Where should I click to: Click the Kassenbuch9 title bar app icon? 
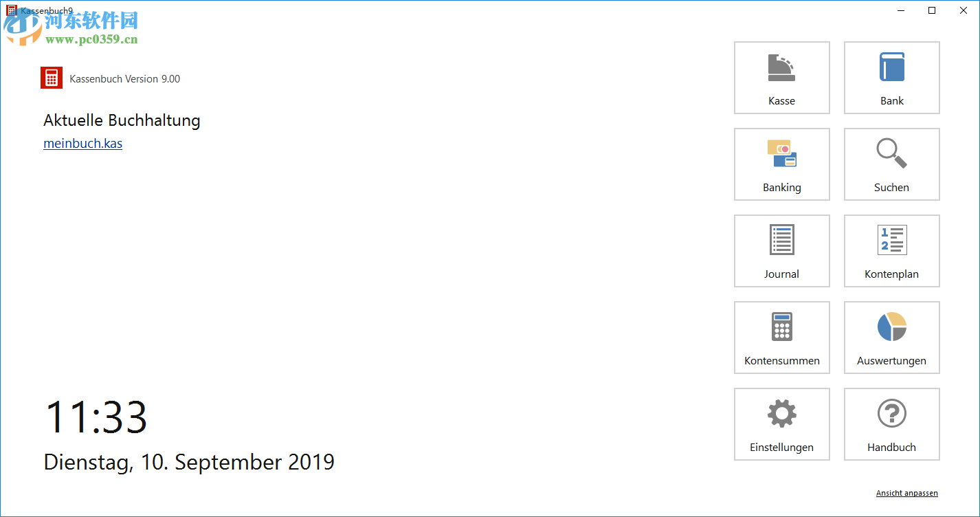[11, 10]
